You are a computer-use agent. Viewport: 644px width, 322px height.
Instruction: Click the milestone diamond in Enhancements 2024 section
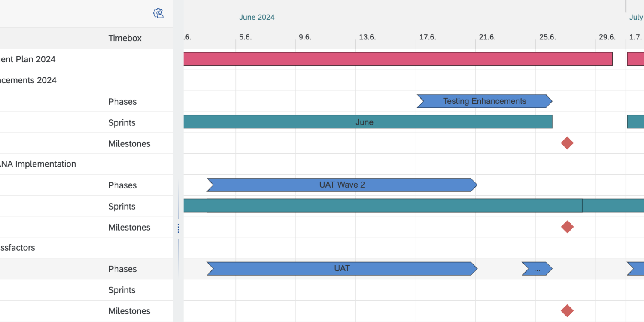click(x=567, y=143)
